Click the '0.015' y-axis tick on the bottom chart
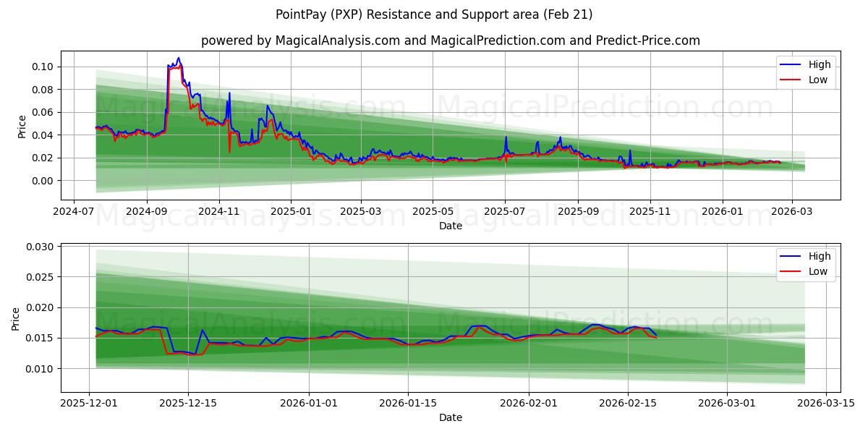Screen dimensions: 868x434 coord(41,338)
